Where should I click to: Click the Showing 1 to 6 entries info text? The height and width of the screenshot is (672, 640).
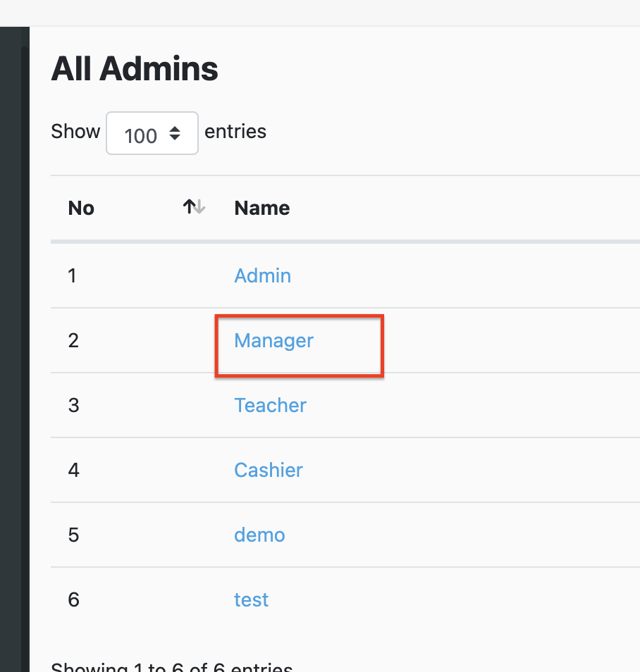tap(171, 667)
